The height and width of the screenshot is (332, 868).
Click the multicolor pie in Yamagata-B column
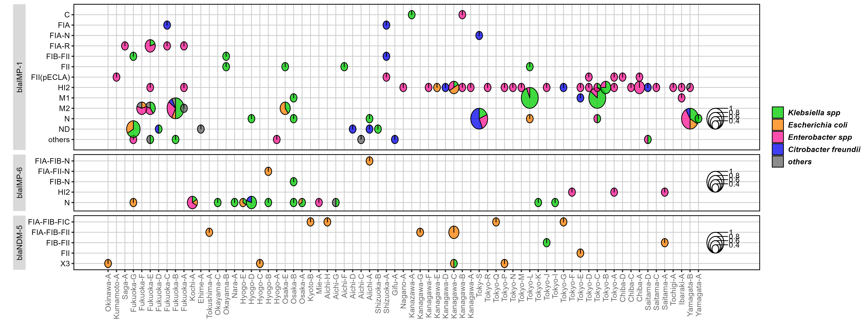(x=690, y=119)
